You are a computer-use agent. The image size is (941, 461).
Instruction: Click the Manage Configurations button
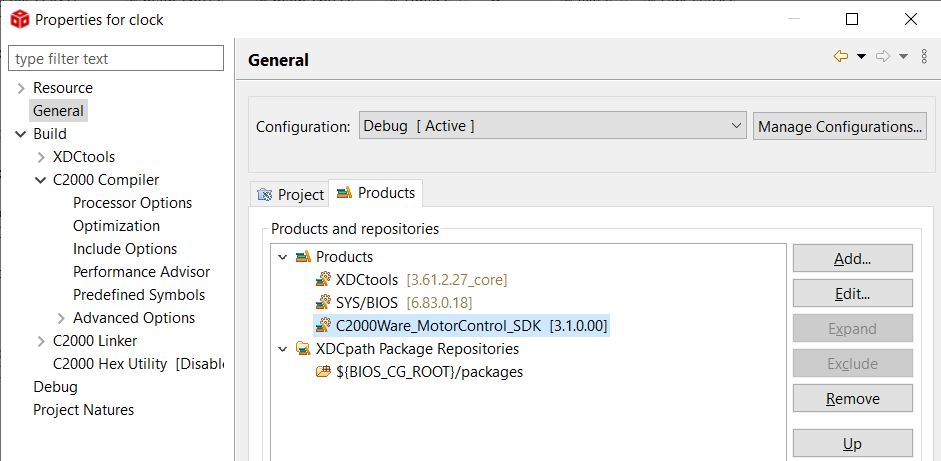point(839,126)
